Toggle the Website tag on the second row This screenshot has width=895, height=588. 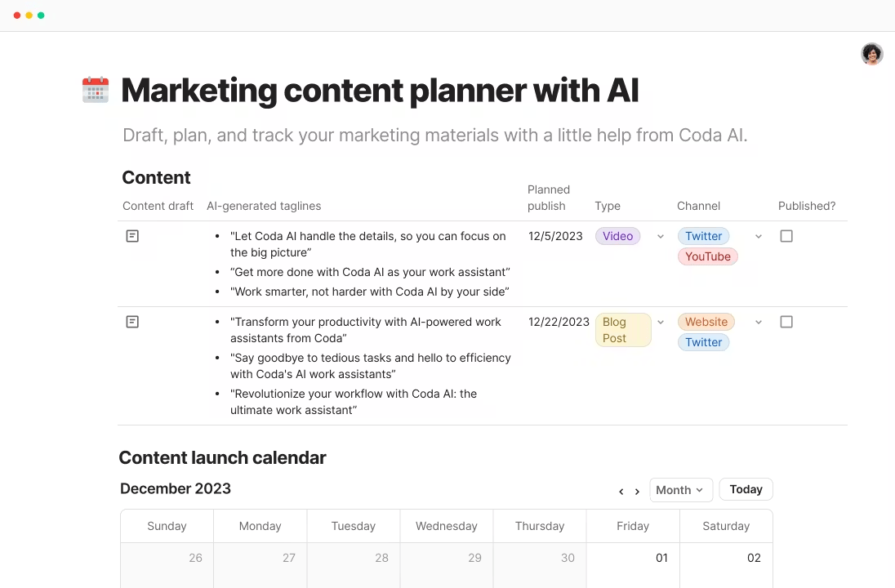pyautogui.click(x=706, y=322)
